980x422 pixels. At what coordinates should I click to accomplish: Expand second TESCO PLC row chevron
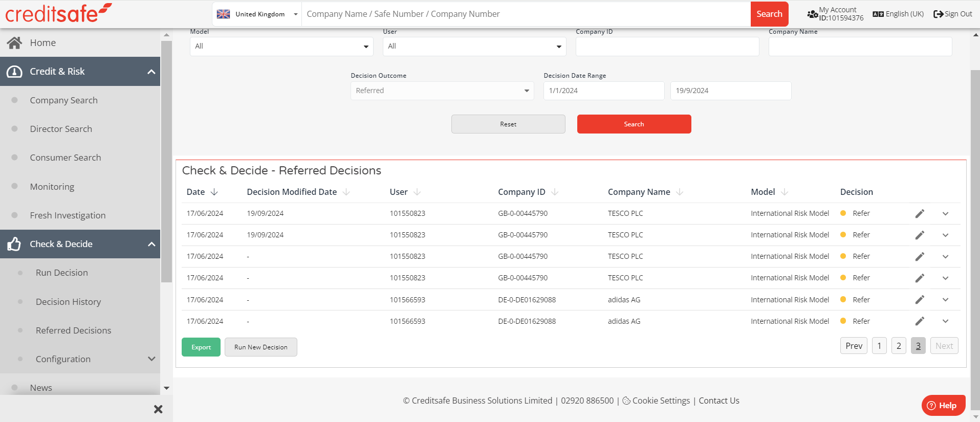pyautogui.click(x=945, y=235)
